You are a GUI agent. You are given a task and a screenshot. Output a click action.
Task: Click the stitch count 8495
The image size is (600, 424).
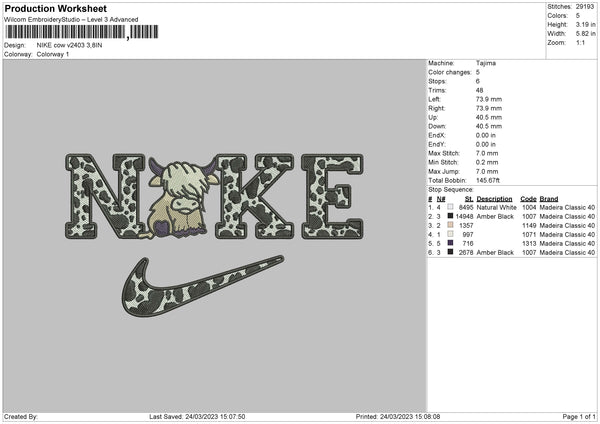(x=466, y=207)
